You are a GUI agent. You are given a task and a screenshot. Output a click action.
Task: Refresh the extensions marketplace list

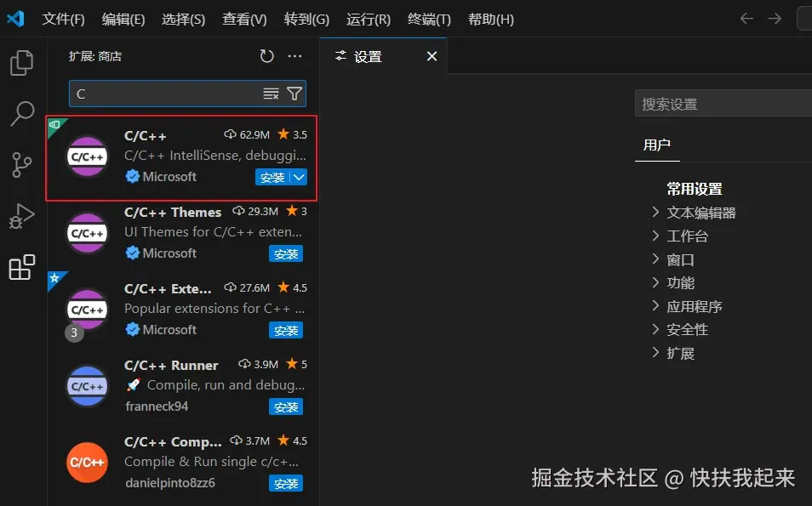(266, 56)
